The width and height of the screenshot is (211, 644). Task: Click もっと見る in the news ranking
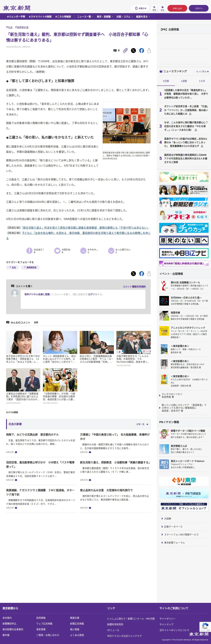click(202, 71)
